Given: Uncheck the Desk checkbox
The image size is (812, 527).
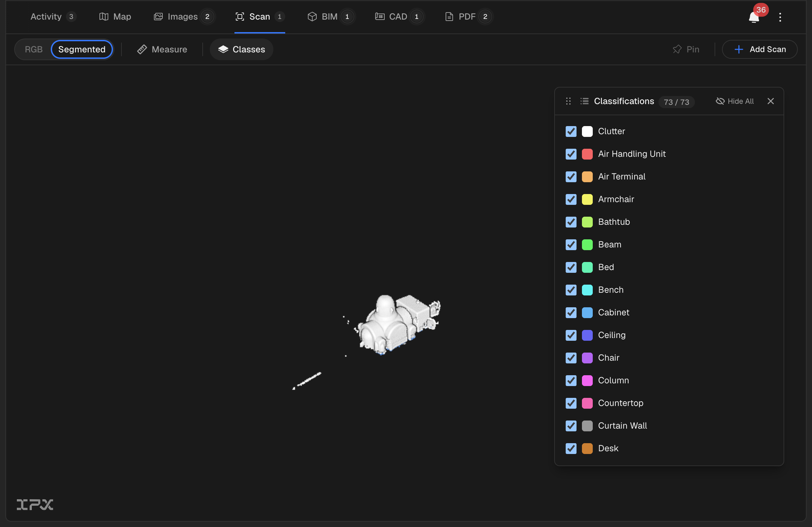Looking at the screenshot, I should coord(571,449).
